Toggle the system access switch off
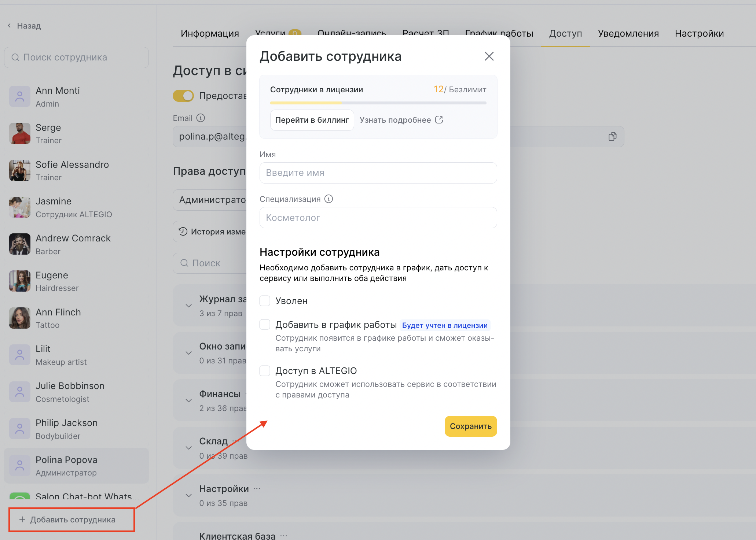Viewport: 756px width, 540px height. click(183, 96)
